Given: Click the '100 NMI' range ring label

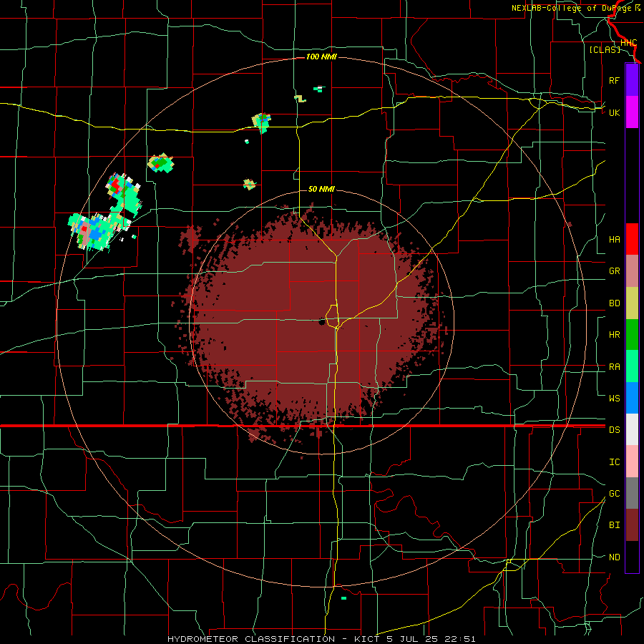Looking at the screenshot, I should [321, 57].
